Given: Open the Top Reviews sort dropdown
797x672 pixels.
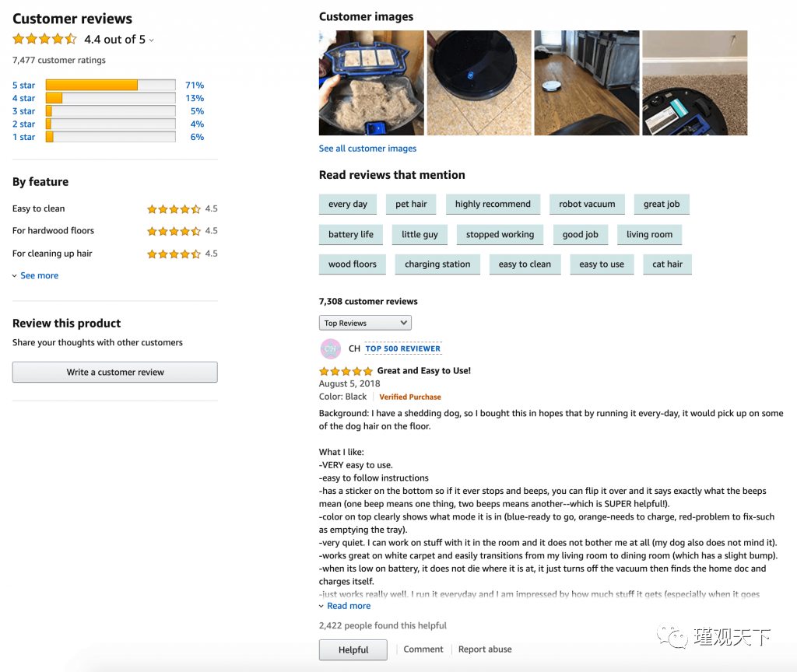Looking at the screenshot, I should coord(365,323).
